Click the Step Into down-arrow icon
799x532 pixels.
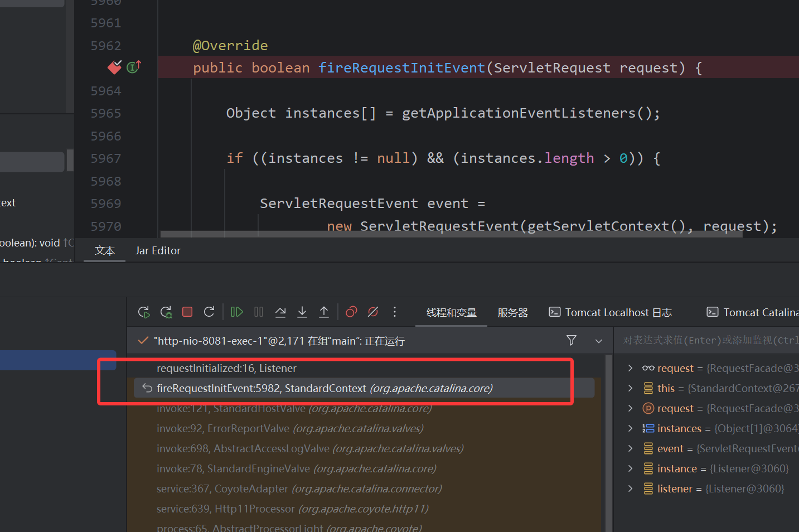point(302,312)
